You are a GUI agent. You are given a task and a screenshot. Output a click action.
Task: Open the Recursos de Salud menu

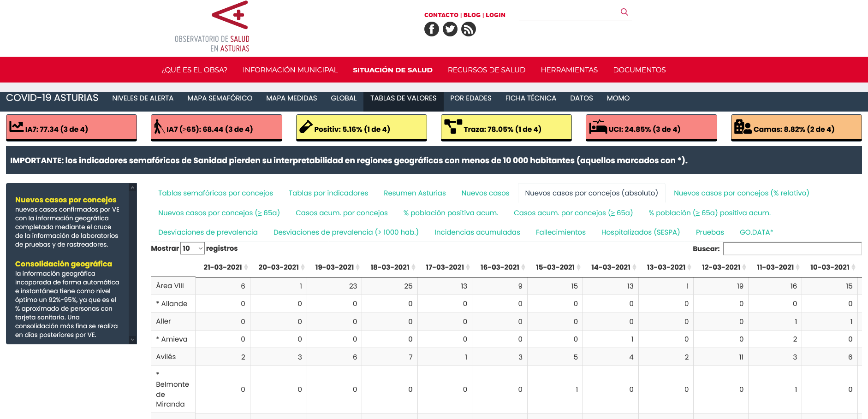(x=487, y=70)
